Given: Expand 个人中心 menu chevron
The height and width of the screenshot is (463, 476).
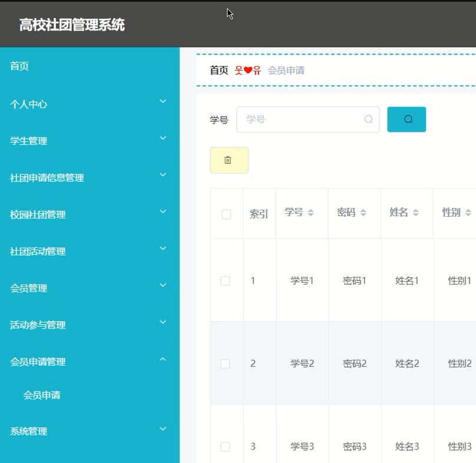Looking at the screenshot, I should (163, 101).
